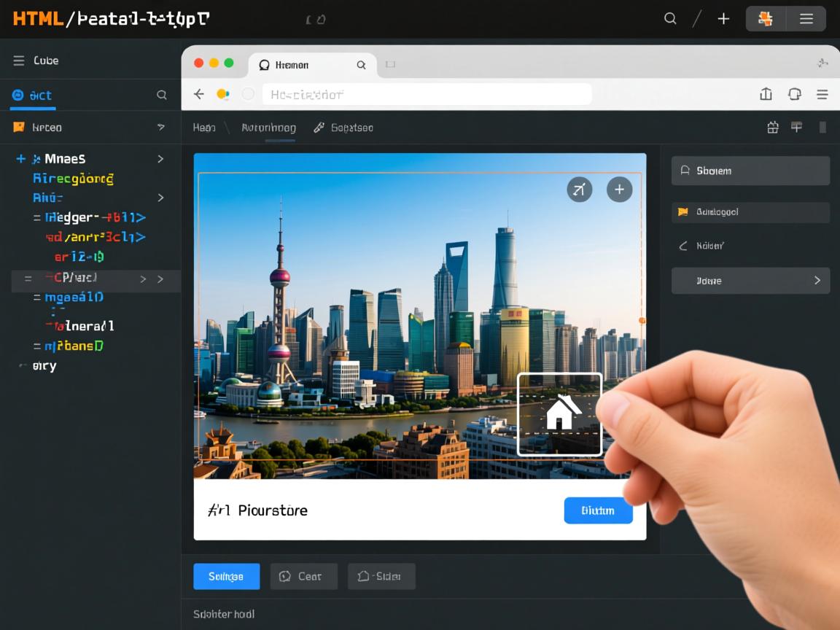Click the plus icon in the top bar
Image resolution: width=840 pixels, height=630 pixels.
tap(723, 19)
